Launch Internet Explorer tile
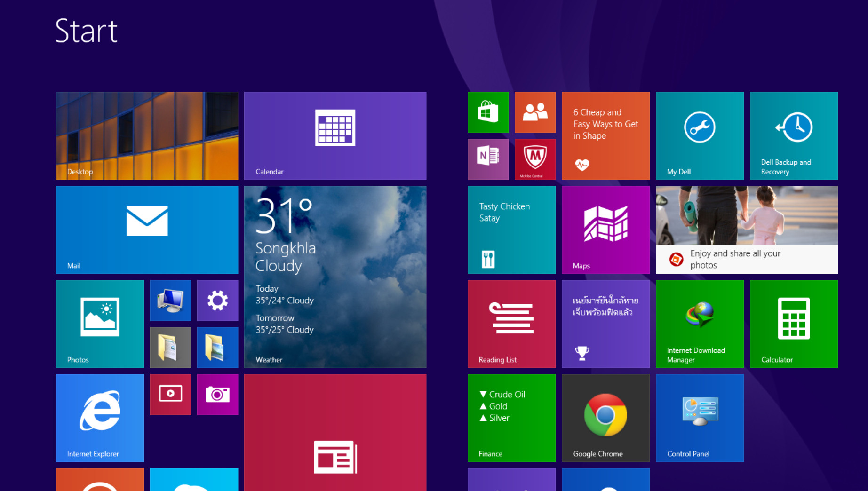Viewport: 868px width, 491px height. click(100, 418)
